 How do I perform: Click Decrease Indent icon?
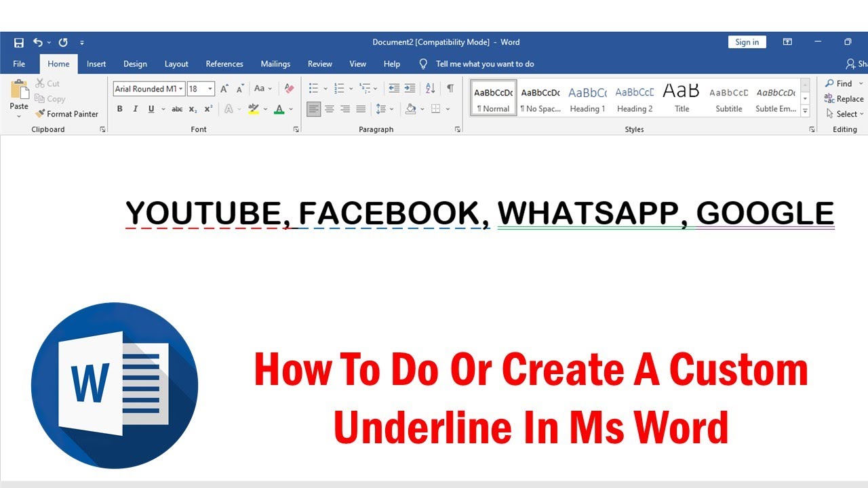click(394, 89)
